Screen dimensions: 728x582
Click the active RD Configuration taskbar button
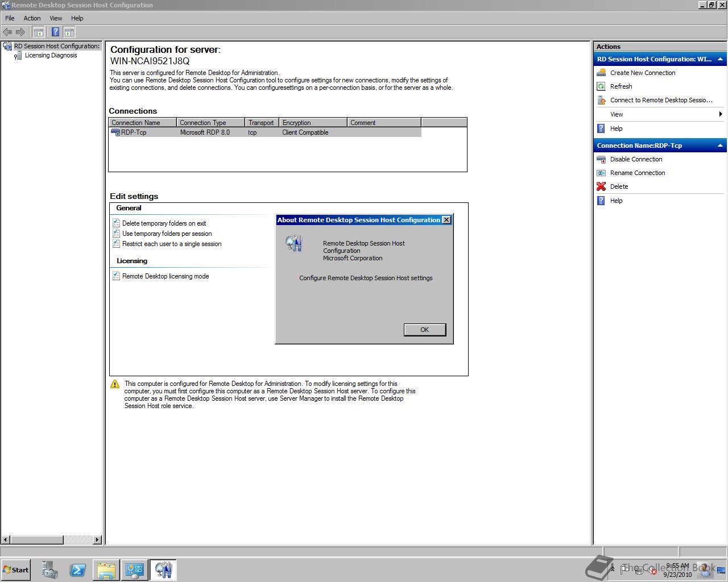pos(163,570)
